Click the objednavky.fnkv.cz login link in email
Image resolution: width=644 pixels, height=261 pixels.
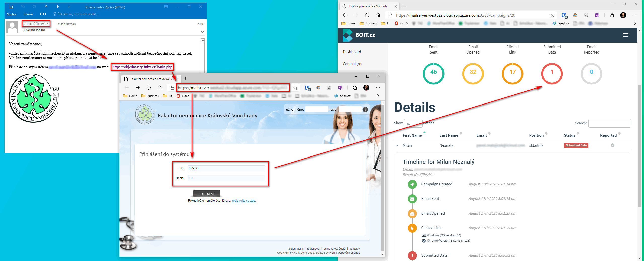[142, 67]
